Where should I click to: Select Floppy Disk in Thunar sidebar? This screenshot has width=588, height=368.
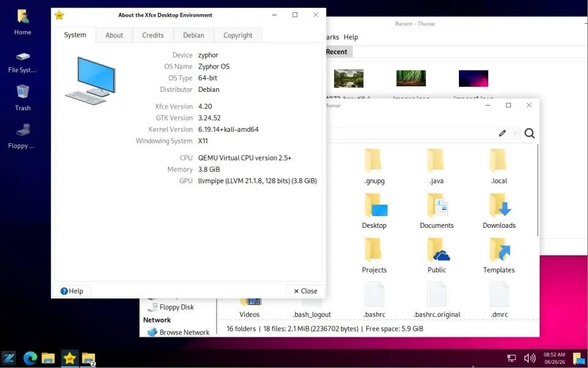coord(171,307)
